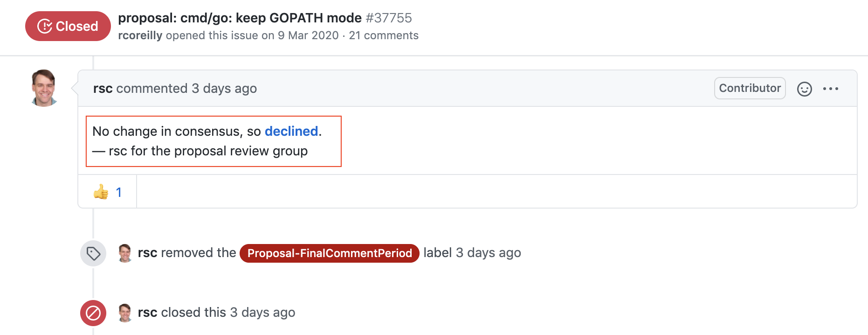The width and height of the screenshot is (868, 335).
Task: Click the small rsc avatar in label removal event
Action: (x=125, y=253)
